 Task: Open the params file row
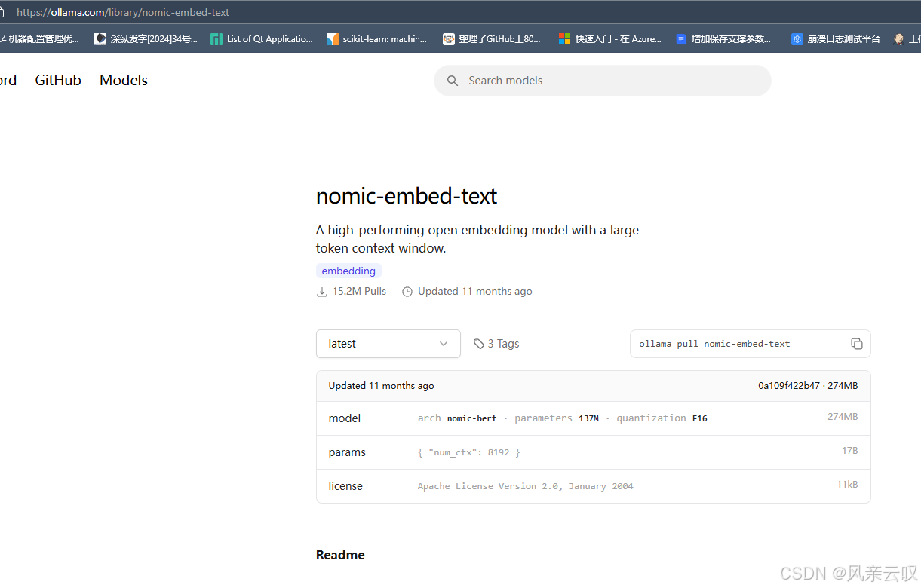click(594, 452)
